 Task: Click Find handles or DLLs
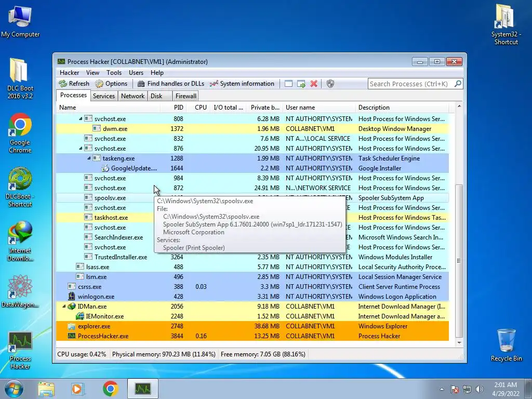(170, 84)
